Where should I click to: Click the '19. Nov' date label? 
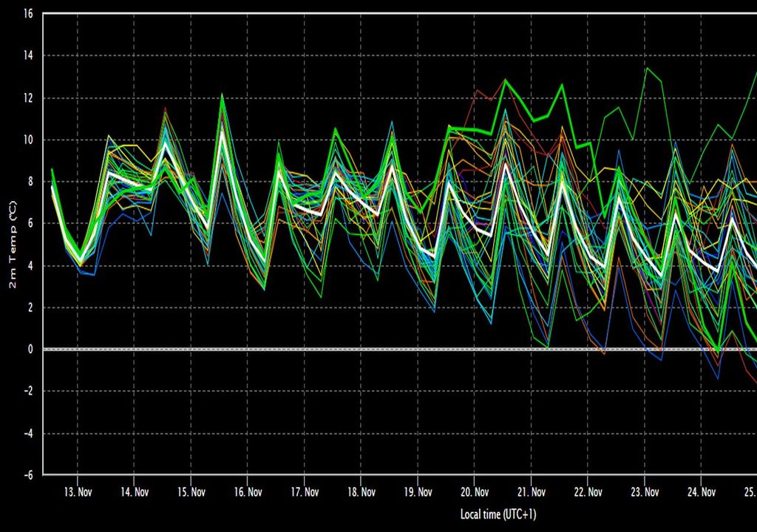(418, 492)
